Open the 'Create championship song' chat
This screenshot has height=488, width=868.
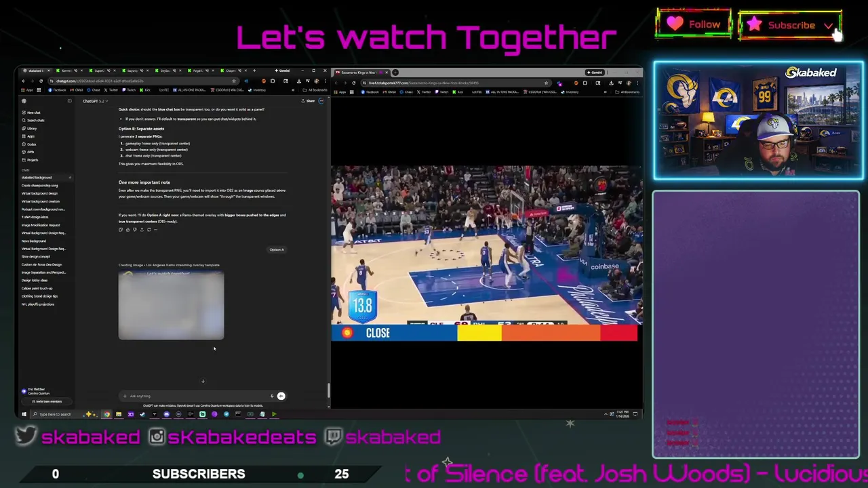tap(39, 186)
